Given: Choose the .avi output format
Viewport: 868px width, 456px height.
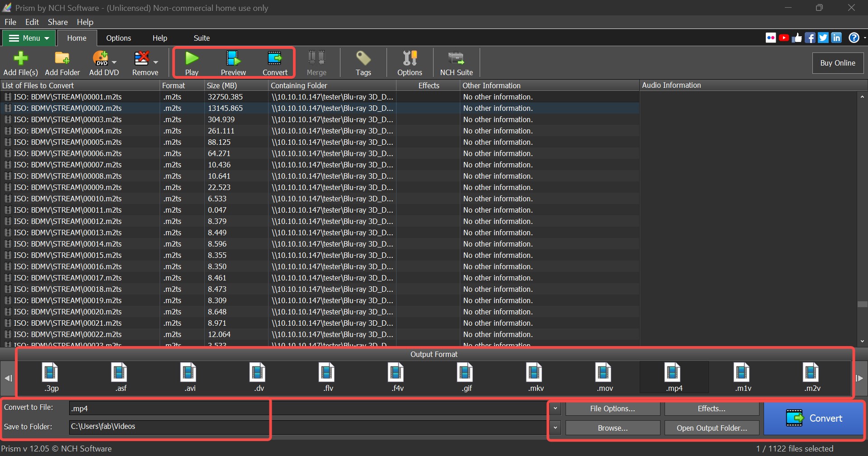Looking at the screenshot, I should pyautogui.click(x=189, y=376).
